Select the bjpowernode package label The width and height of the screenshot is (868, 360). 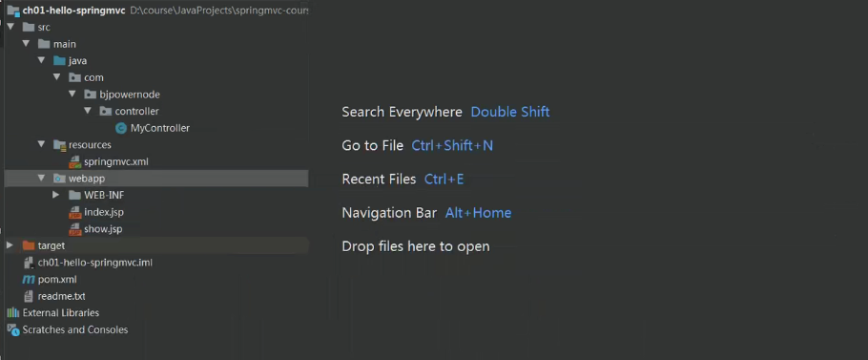click(130, 95)
